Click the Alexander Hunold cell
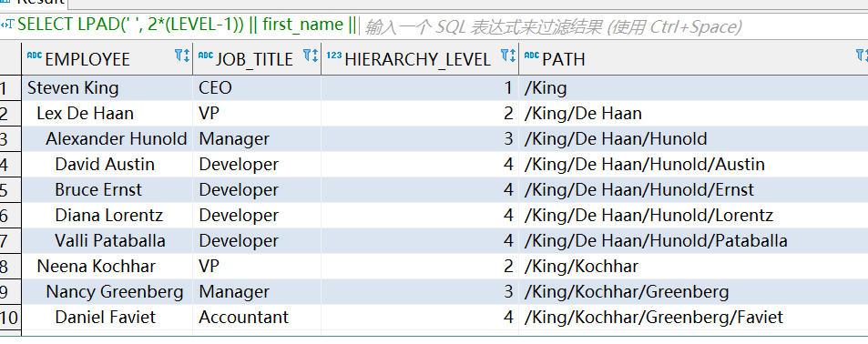The width and height of the screenshot is (868, 344). 107,139
